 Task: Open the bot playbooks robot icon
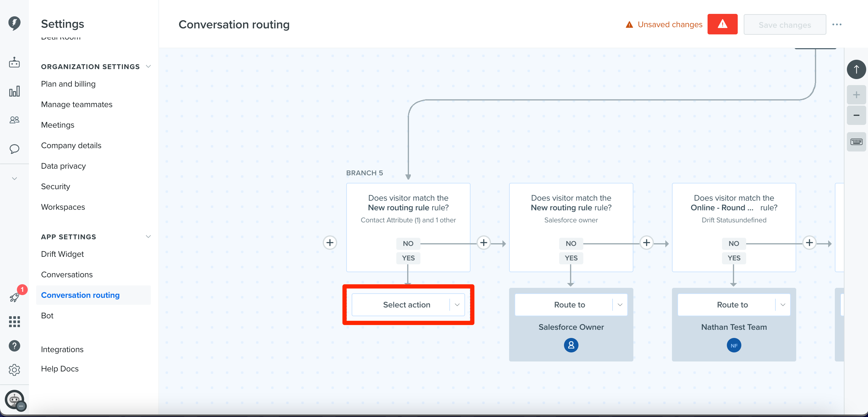click(x=14, y=62)
